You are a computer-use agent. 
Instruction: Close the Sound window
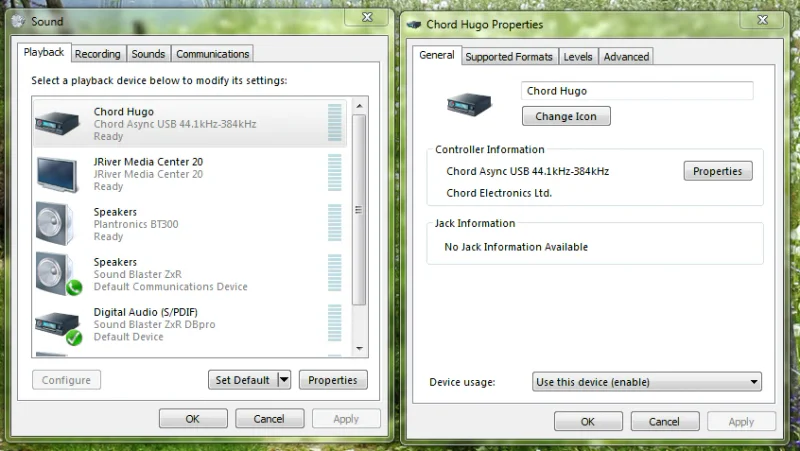point(367,17)
